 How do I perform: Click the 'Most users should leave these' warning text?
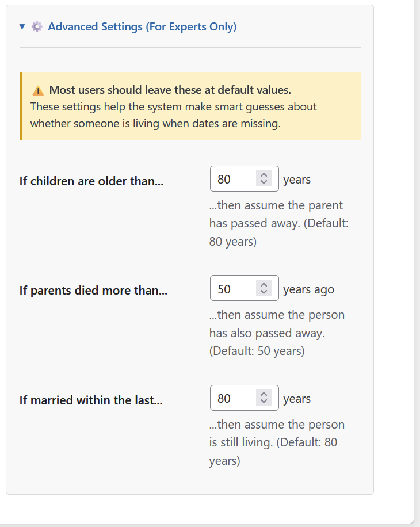(170, 90)
